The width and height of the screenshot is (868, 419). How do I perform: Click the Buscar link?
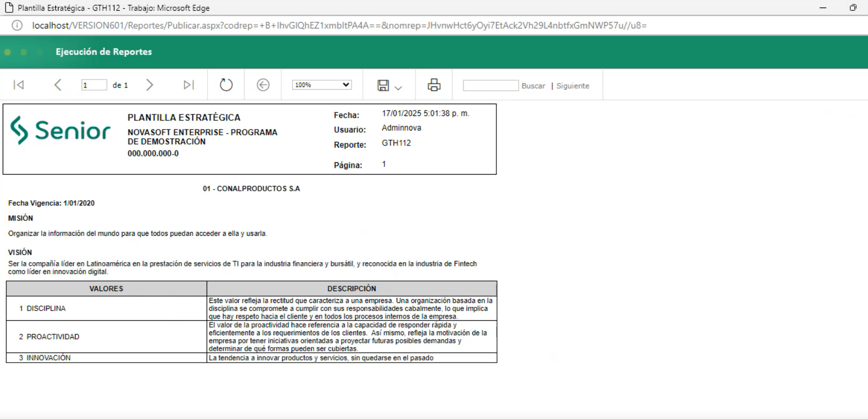pos(533,86)
